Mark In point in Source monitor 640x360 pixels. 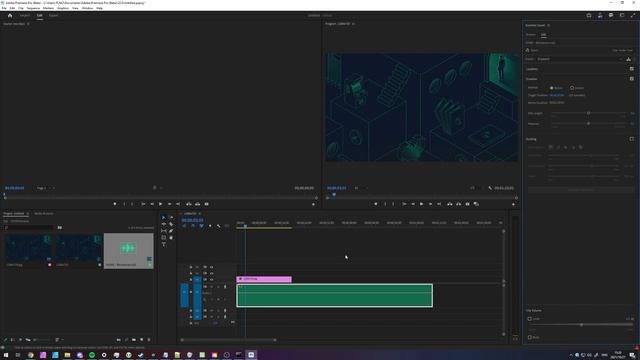(x=124, y=204)
